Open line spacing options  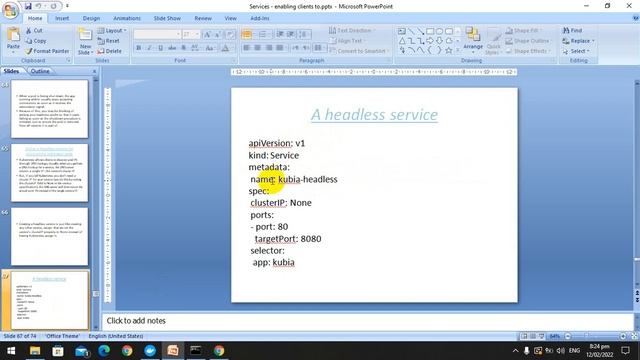point(304,34)
